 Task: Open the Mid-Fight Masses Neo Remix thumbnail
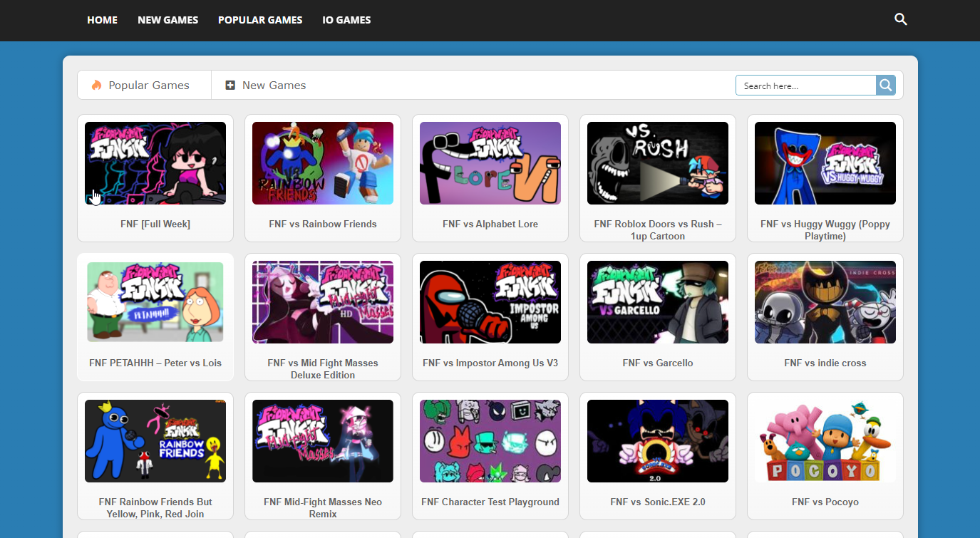tap(323, 441)
